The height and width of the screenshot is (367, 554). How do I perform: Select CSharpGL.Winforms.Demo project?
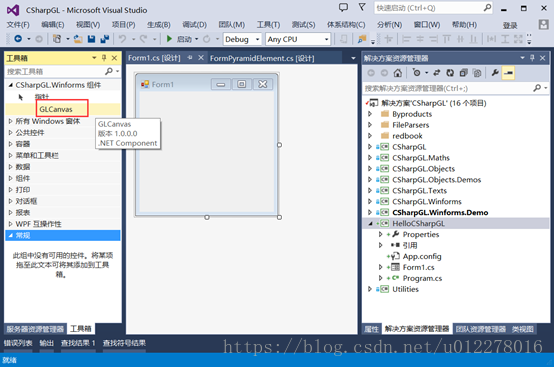440,212
